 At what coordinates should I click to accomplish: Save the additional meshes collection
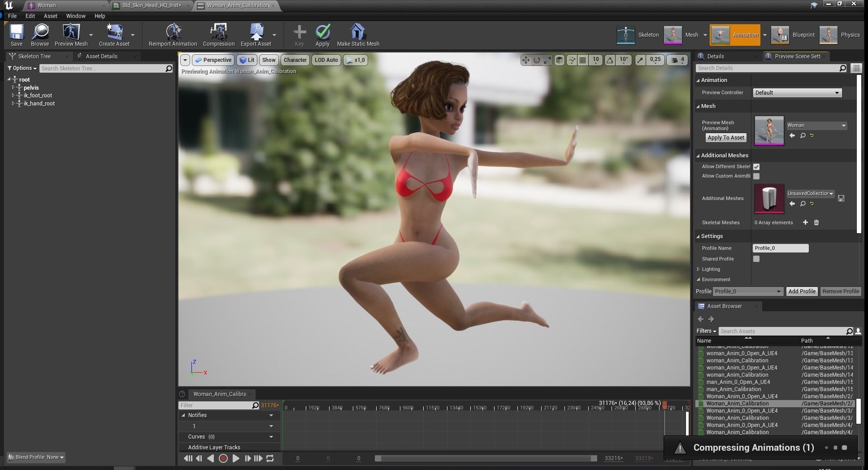coord(841,198)
